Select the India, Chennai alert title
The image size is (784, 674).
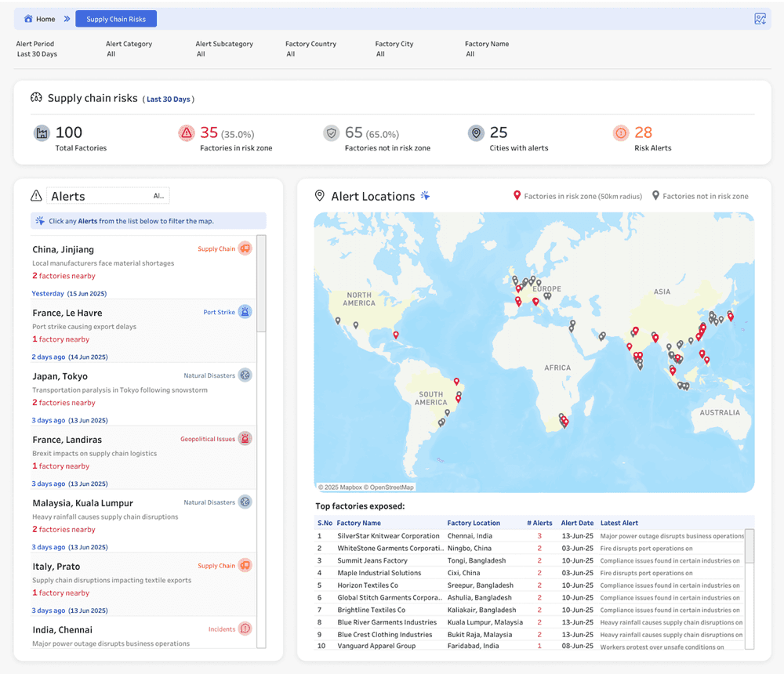click(63, 630)
